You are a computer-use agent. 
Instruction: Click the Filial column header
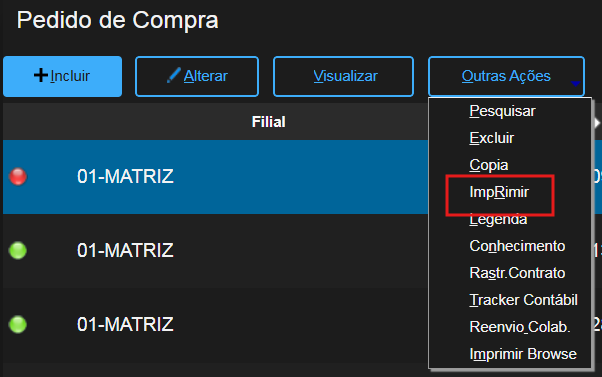point(268,122)
